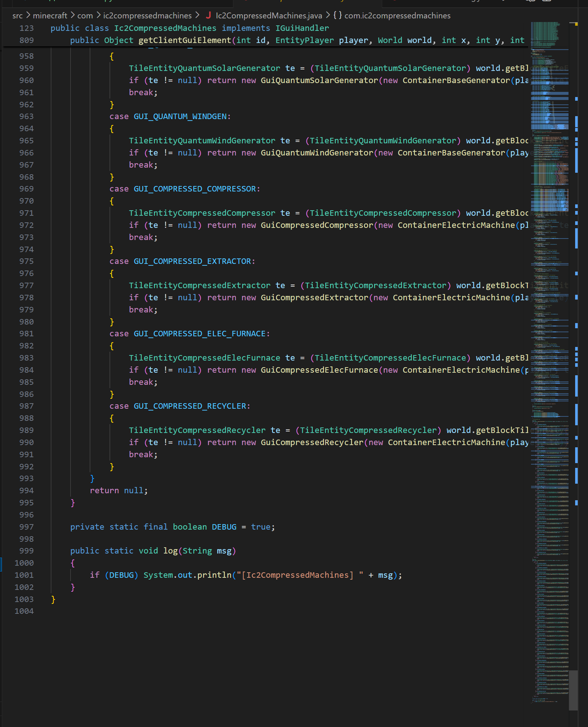Open the 'minecraft' breadcrumb segment

50,15
